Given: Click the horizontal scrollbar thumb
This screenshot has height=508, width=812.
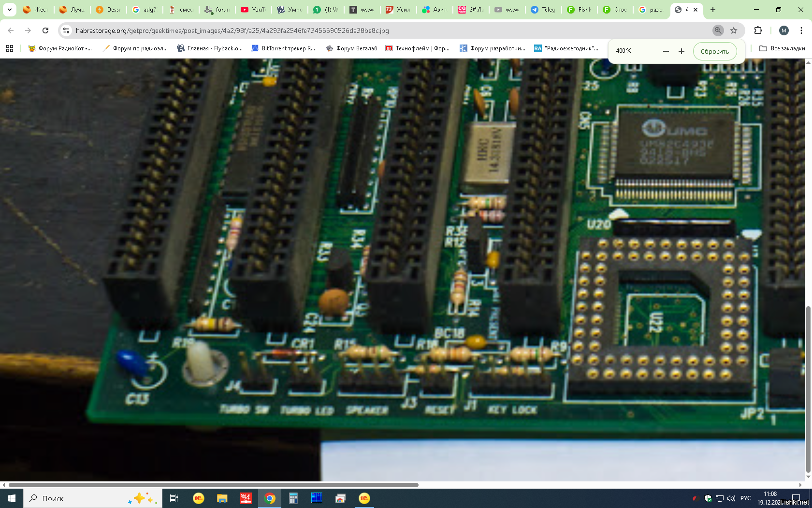Looking at the screenshot, I should pos(213,485).
